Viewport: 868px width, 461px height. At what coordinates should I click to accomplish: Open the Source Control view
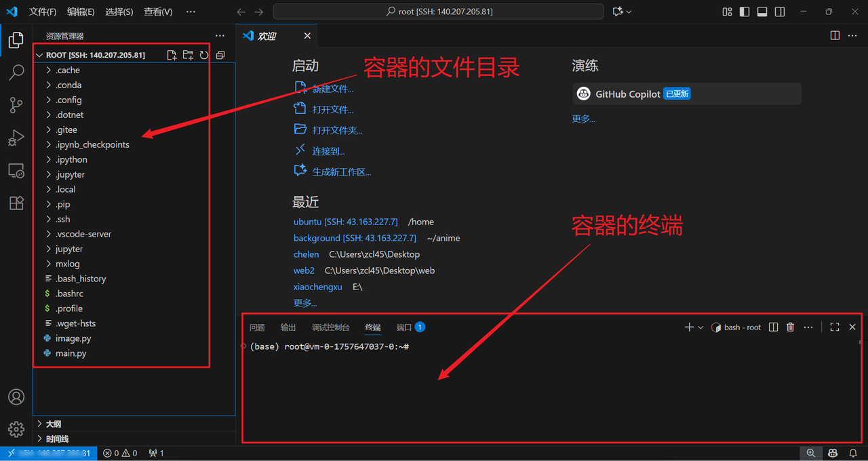(16, 105)
